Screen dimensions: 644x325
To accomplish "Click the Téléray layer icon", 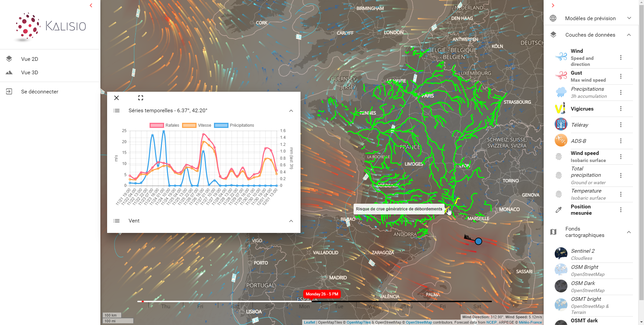I will click(561, 124).
